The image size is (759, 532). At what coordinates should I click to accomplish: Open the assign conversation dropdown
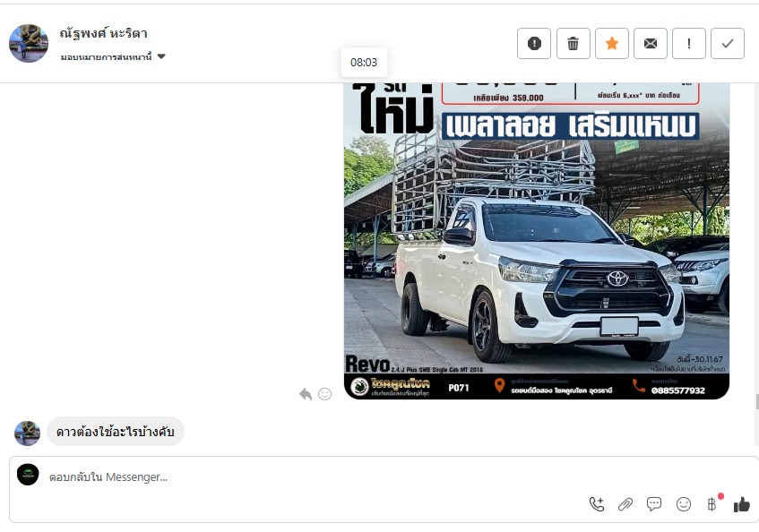tap(113, 57)
